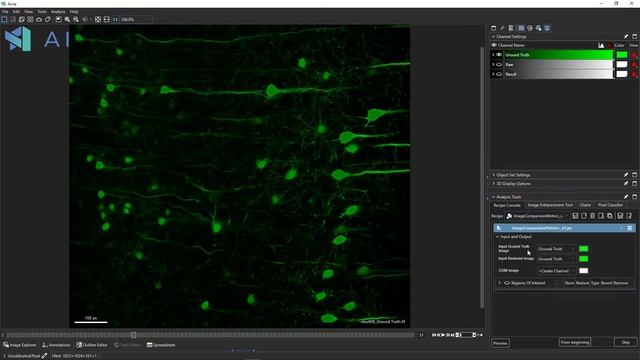Toggle visibility of Raw channel
640x360 pixels.
tap(499, 64)
